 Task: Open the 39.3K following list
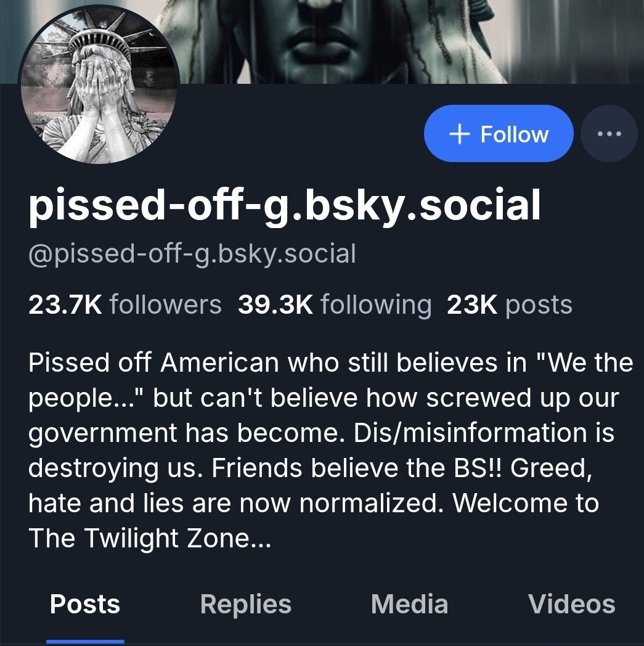(x=334, y=305)
